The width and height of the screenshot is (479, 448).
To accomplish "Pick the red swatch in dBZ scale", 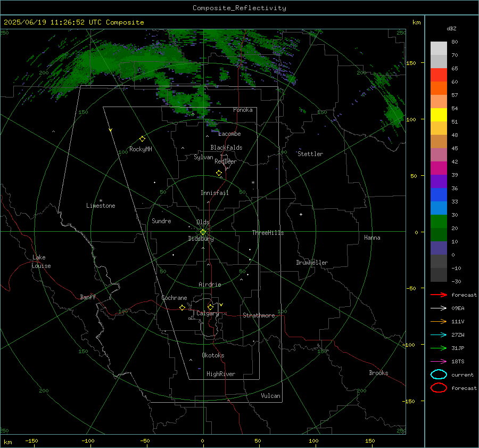I will pyautogui.click(x=439, y=75).
